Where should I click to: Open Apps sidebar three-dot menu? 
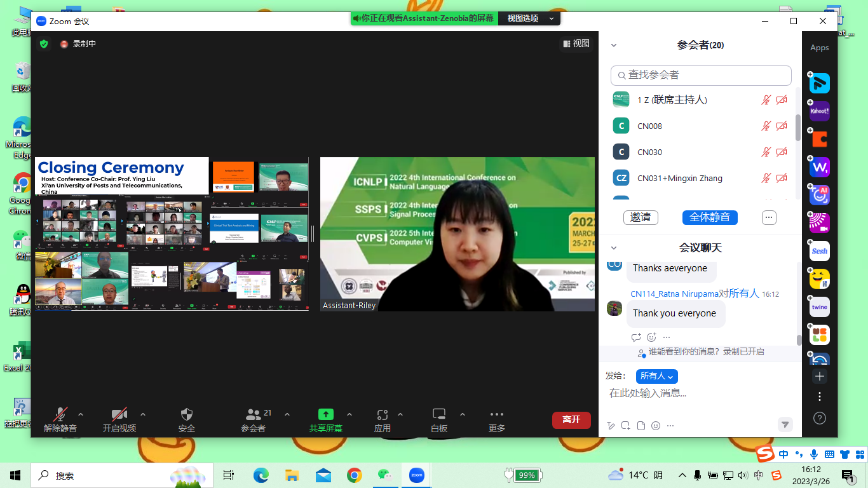(820, 397)
